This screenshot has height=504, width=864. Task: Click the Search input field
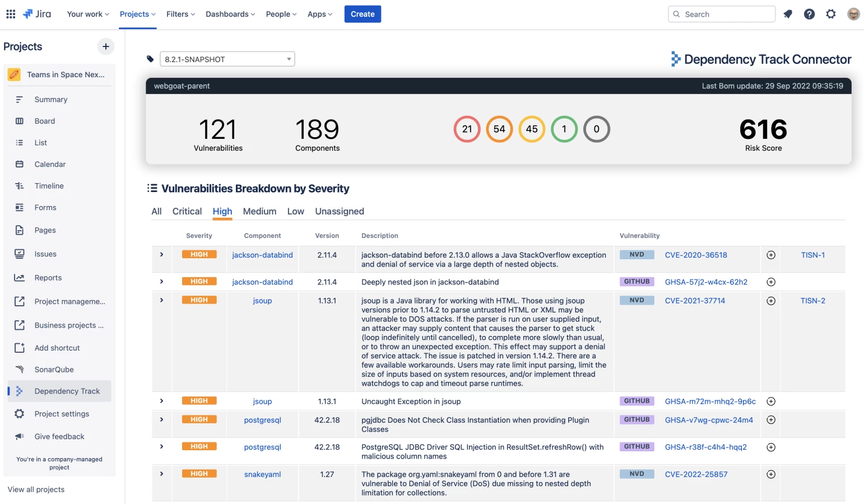point(722,14)
